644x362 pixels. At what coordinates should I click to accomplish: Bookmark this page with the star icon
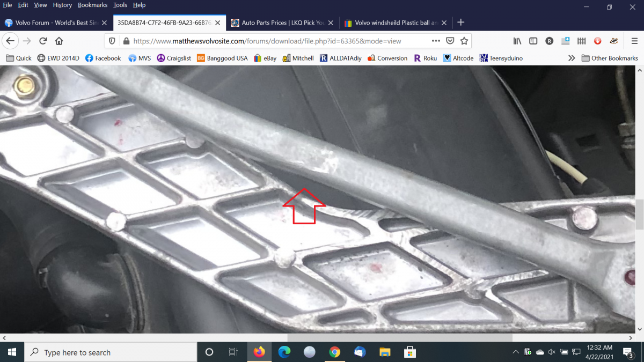(x=464, y=41)
